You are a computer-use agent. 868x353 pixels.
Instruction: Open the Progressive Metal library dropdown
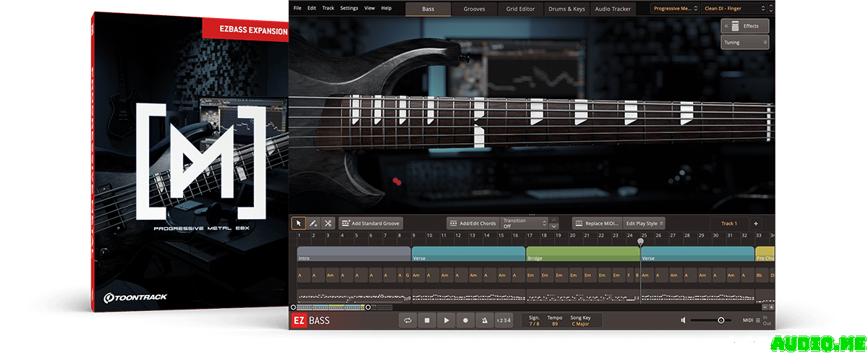coord(674,9)
